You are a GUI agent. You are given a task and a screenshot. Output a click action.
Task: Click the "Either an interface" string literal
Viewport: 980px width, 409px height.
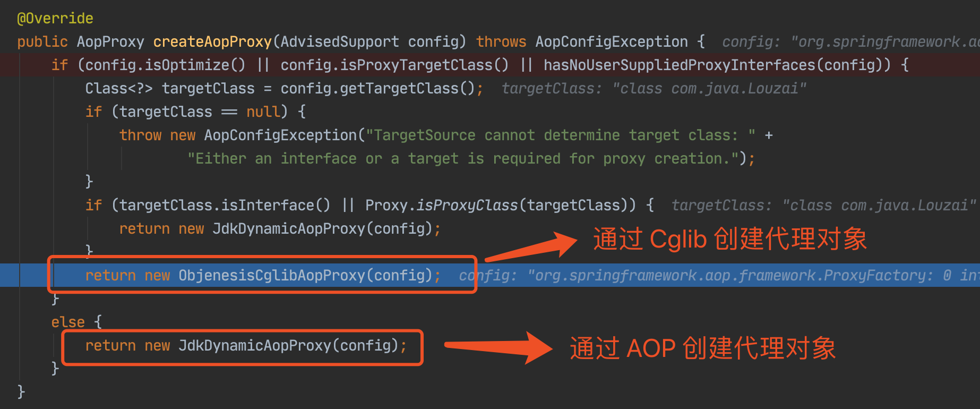click(463, 158)
